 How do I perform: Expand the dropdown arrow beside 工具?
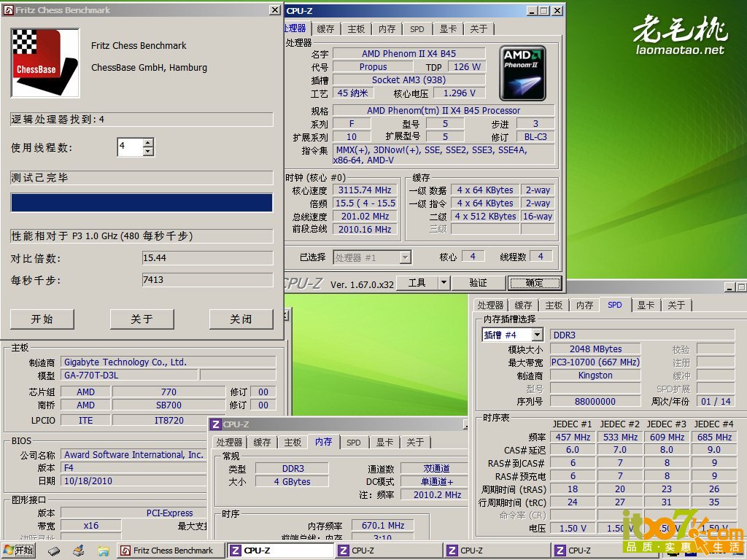(444, 284)
